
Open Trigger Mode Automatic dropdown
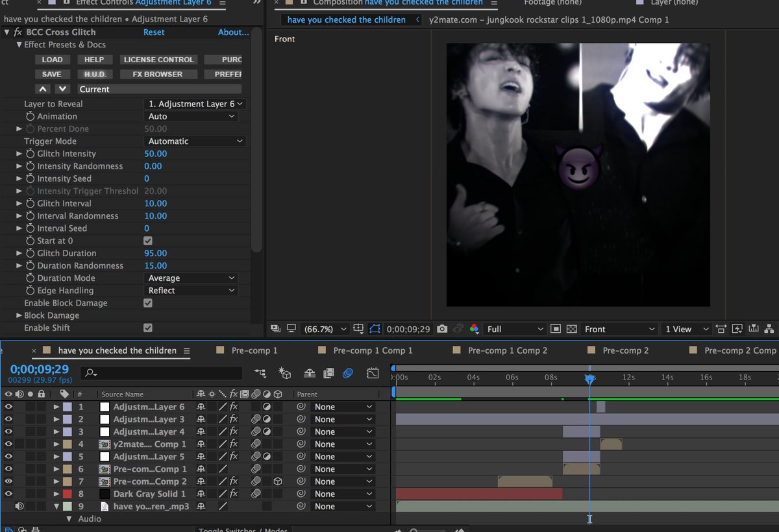[x=195, y=141]
